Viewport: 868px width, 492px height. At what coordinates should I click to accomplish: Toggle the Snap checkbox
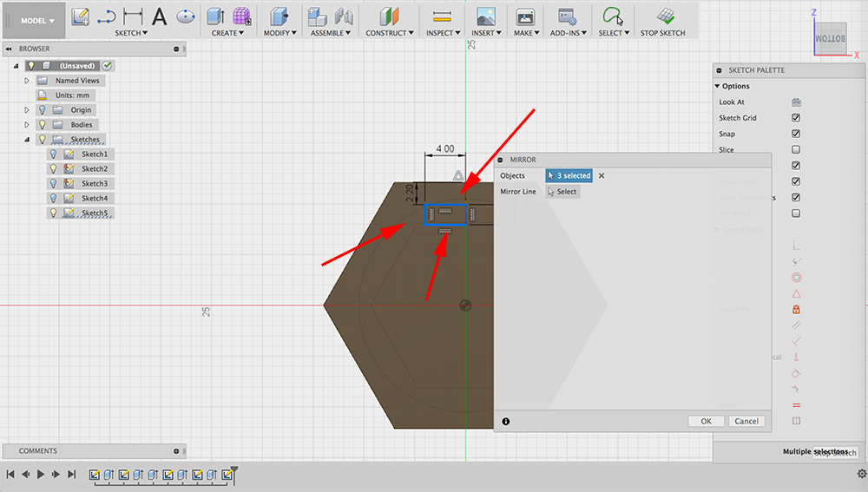796,134
